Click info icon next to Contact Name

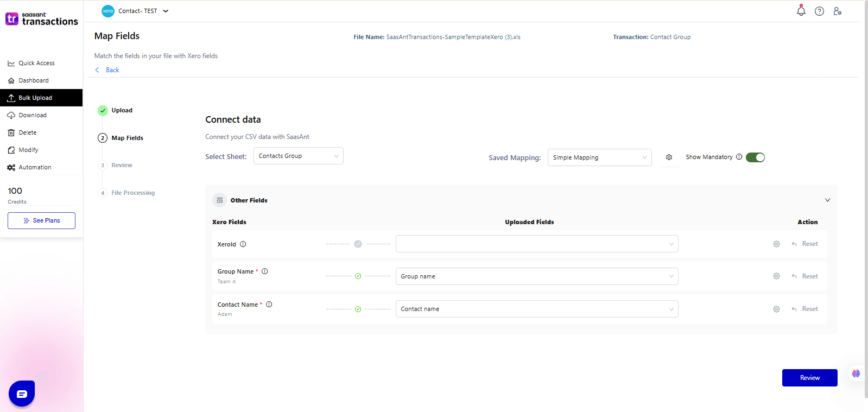coord(269,305)
